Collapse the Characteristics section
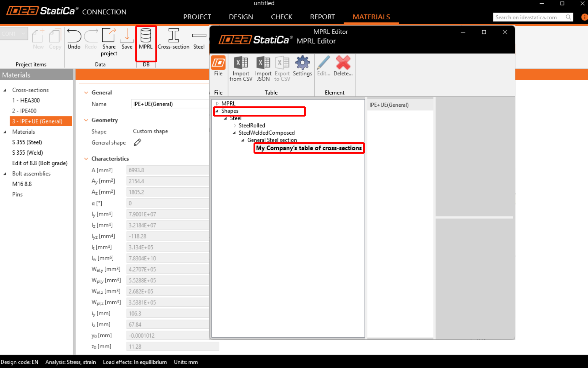The image size is (588, 368). 86,159
